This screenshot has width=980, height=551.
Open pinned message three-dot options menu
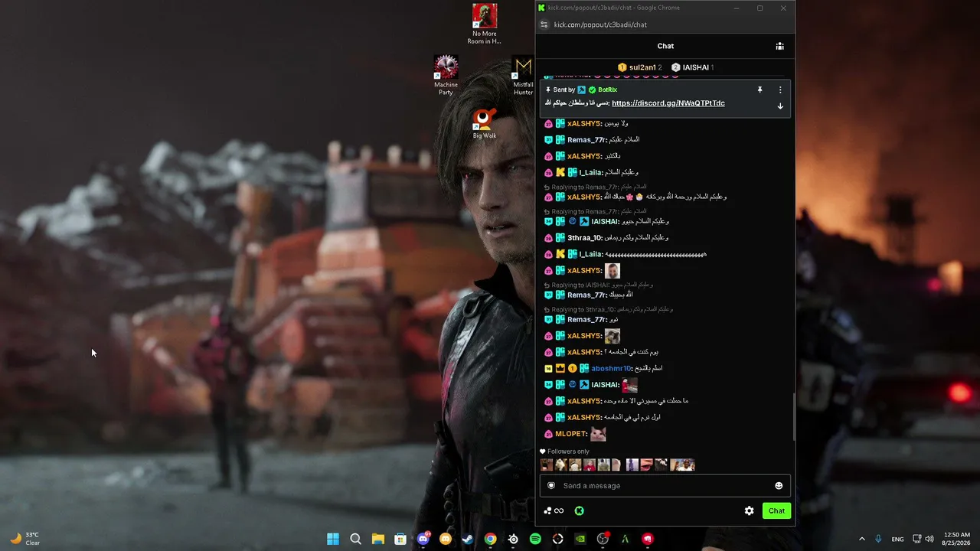780,90
